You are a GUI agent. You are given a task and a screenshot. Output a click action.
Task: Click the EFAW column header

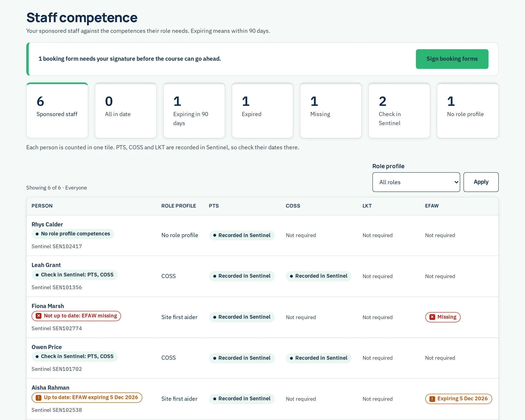pyautogui.click(x=432, y=206)
